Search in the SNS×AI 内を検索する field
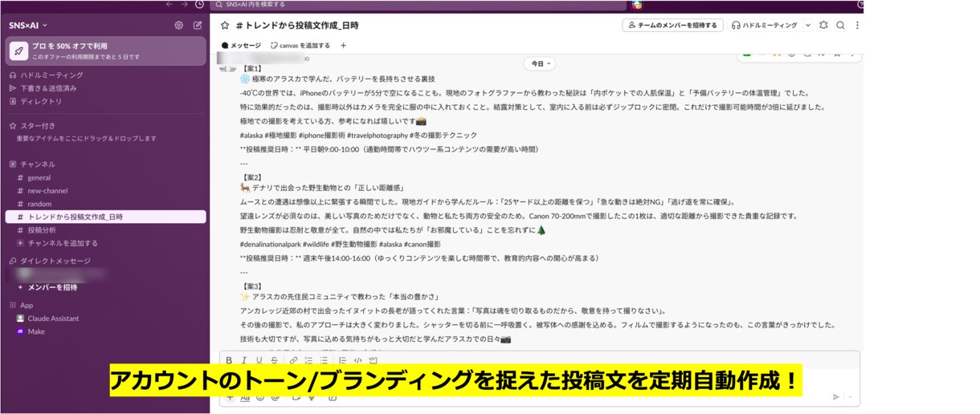 coord(418,5)
